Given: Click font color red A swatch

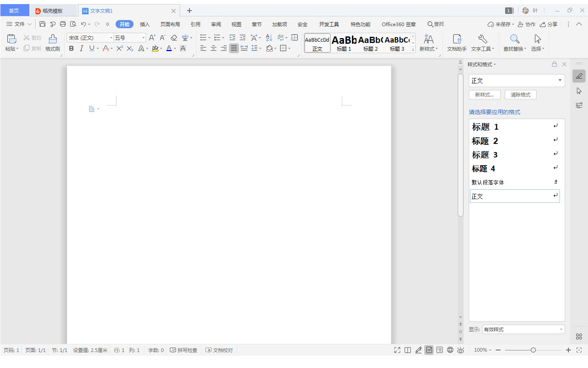Looking at the screenshot, I should (169, 48).
